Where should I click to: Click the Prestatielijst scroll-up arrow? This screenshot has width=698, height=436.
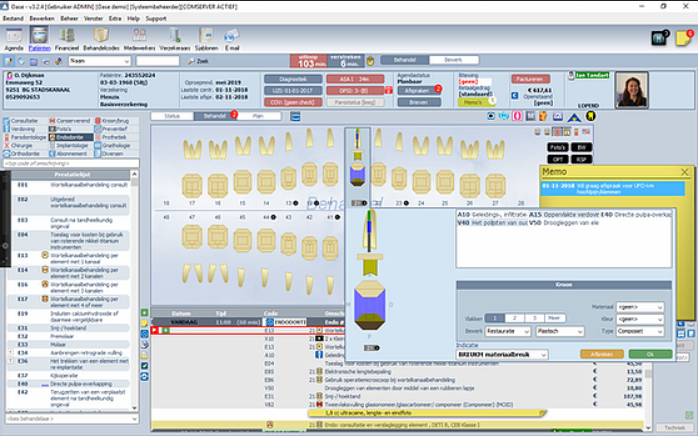click(x=134, y=174)
